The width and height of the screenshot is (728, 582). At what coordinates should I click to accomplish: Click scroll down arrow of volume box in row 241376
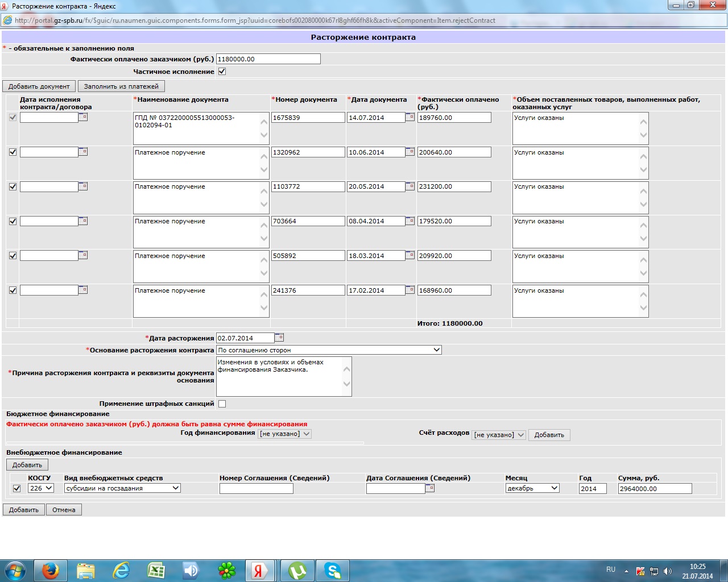click(643, 308)
